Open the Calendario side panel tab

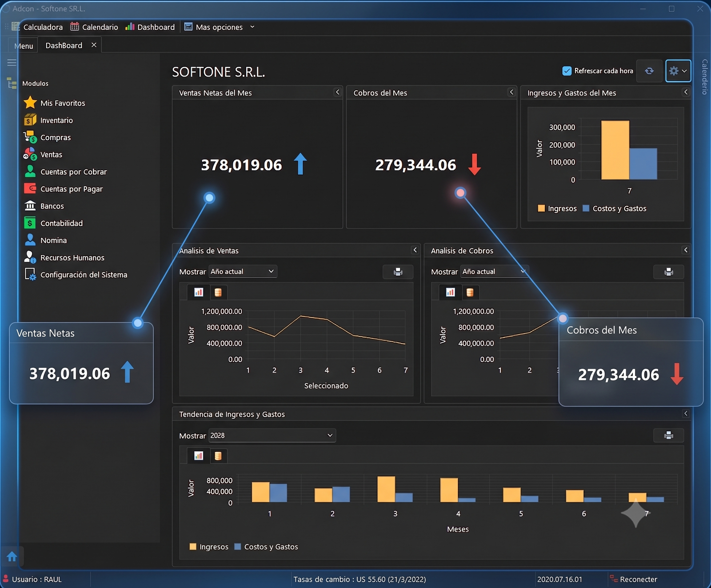[704, 76]
